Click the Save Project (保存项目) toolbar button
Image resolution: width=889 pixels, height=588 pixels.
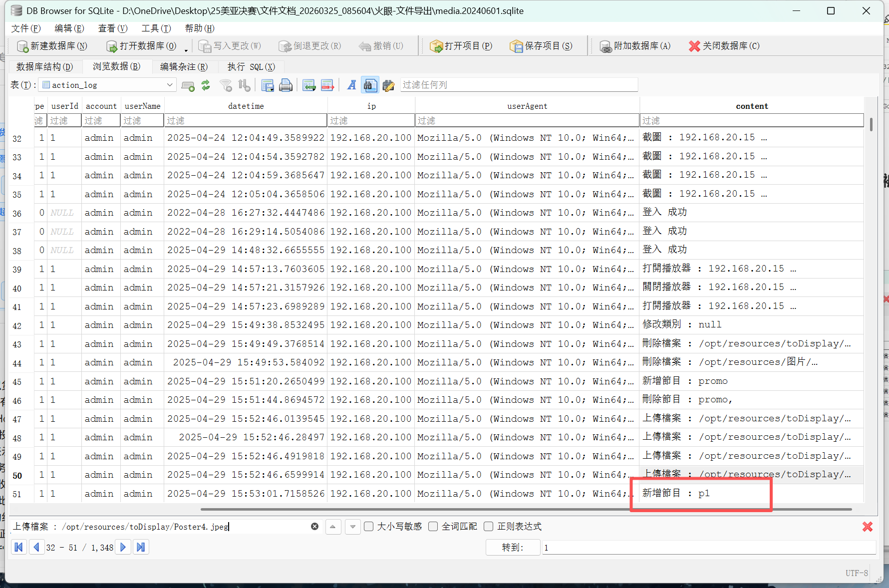(x=541, y=46)
